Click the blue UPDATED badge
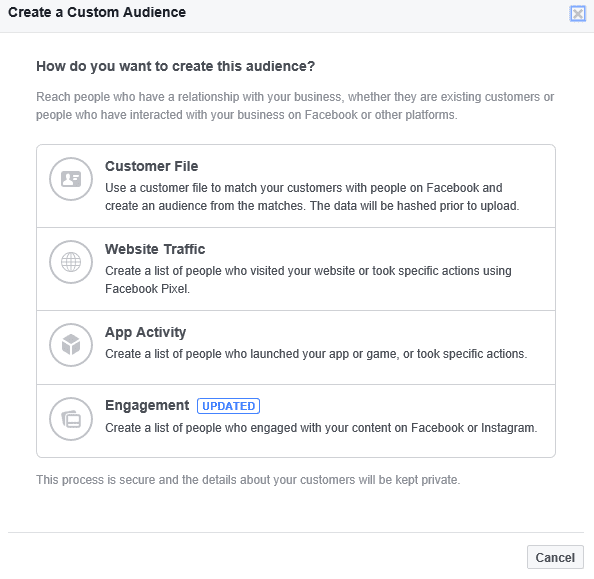594x579 pixels. click(x=228, y=406)
